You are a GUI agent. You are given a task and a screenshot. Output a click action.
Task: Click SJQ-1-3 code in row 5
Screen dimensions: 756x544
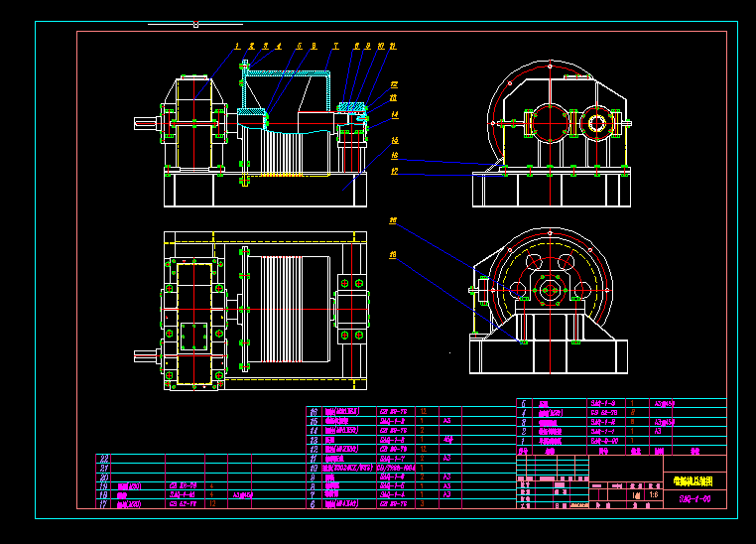point(603,404)
